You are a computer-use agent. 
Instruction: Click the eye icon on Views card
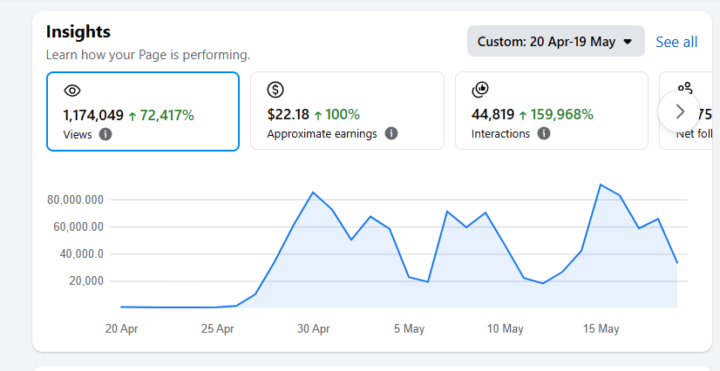click(x=72, y=90)
